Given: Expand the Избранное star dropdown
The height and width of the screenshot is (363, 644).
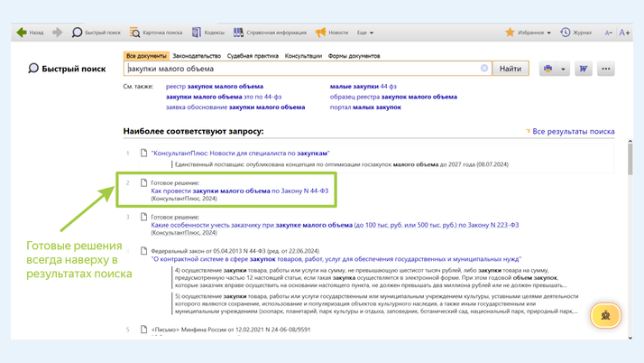Looking at the screenshot, I should (x=528, y=33).
